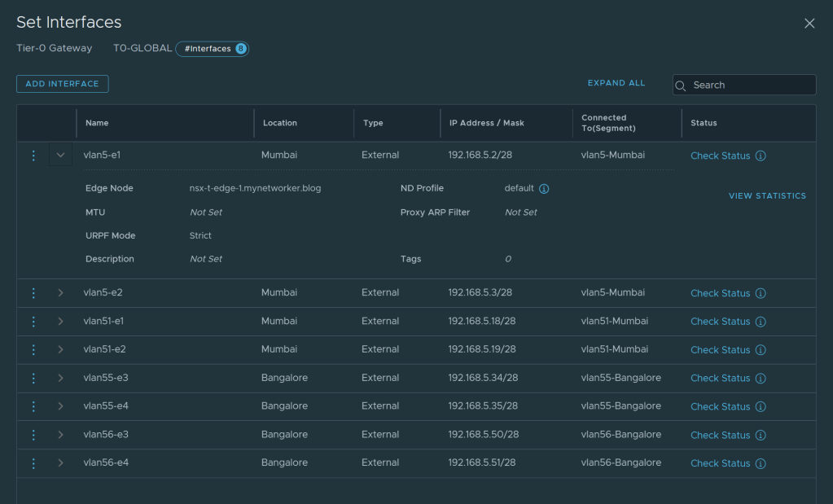
Task: Open the actions menu for vlan5-e1
Action: coord(33,156)
